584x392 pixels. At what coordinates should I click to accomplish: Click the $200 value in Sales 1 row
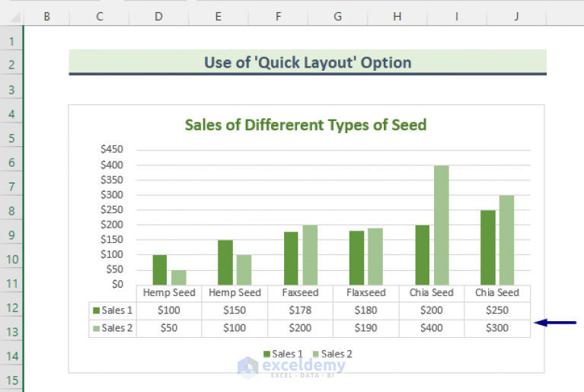(x=431, y=310)
